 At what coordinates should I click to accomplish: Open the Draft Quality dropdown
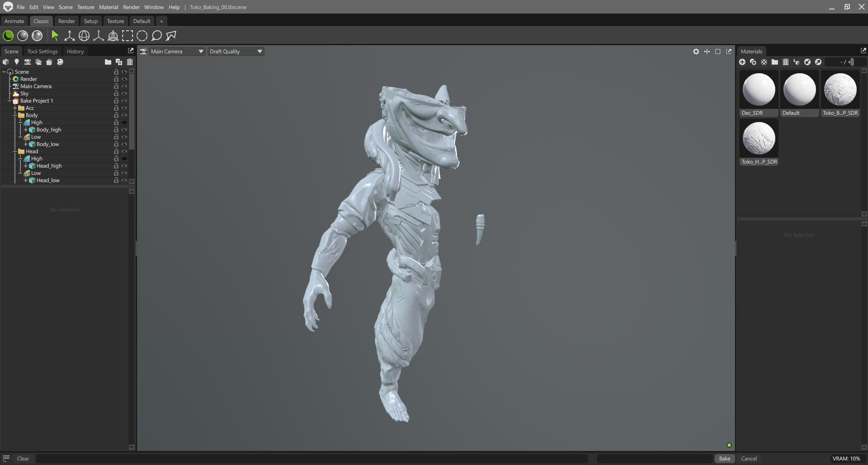pos(236,52)
